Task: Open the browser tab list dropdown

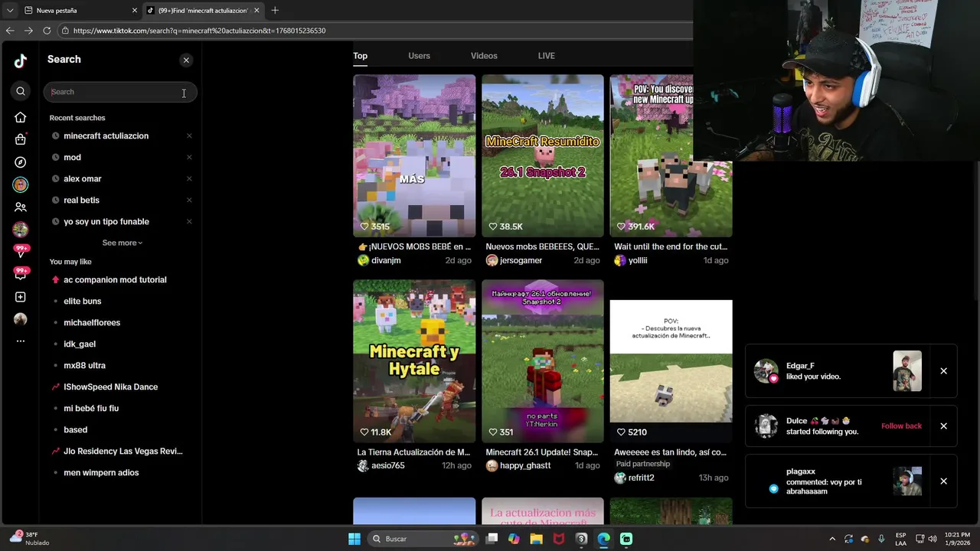Action: point(9,11)
